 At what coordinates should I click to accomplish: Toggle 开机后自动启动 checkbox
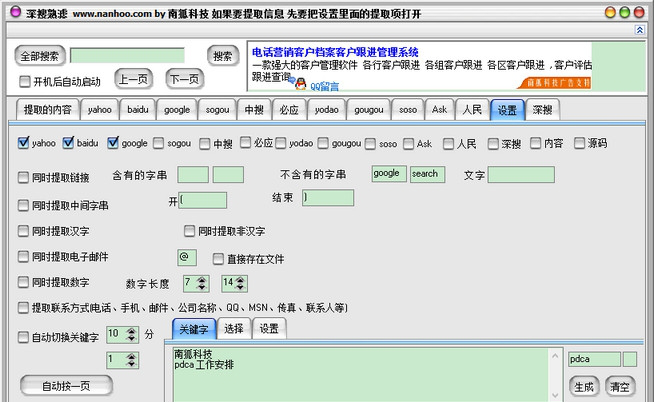25,81
